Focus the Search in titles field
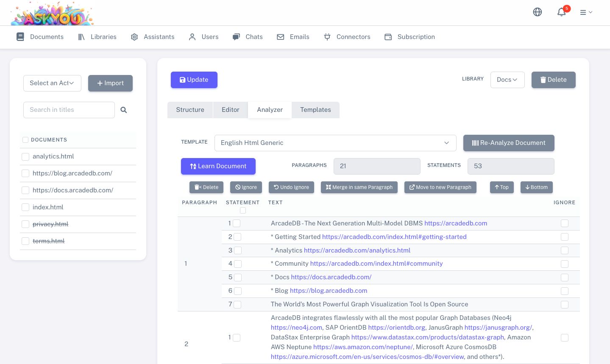Image resolution: width=610 pixels, height=364 pixels. click(x=69, y=110)
